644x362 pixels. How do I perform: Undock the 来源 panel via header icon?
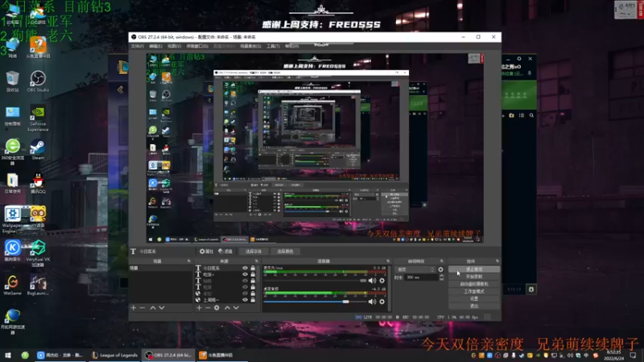click(257, 261)
